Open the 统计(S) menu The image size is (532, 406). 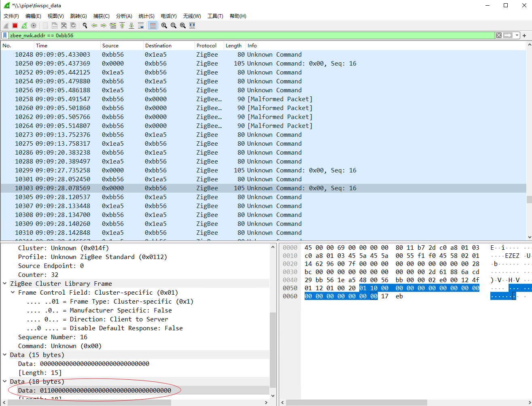[x=146, y=16]
